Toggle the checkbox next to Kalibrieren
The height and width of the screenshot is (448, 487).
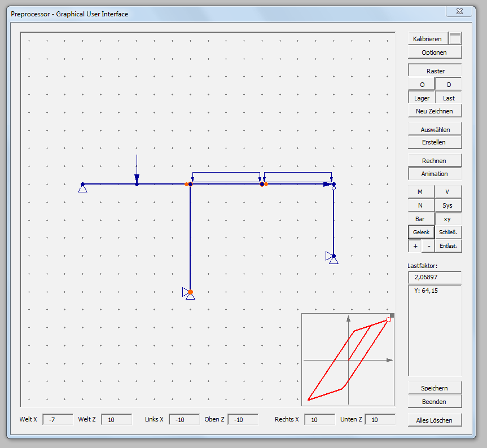(455, 38)
